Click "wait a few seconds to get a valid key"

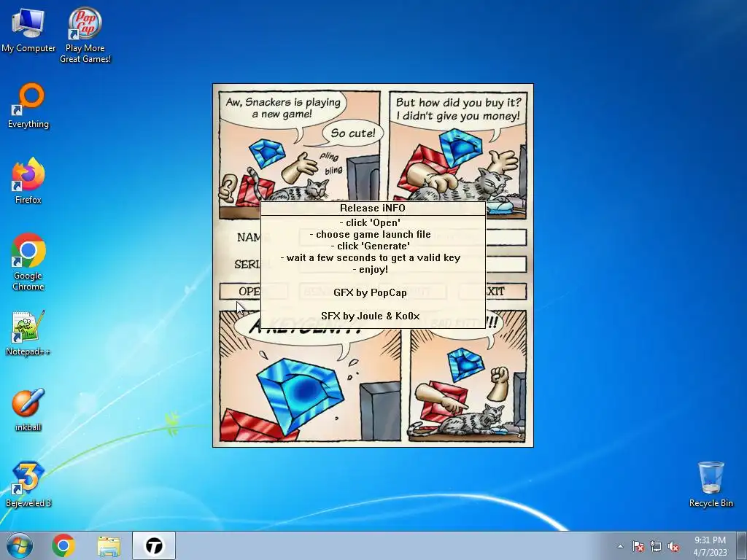tap(370, 257)
